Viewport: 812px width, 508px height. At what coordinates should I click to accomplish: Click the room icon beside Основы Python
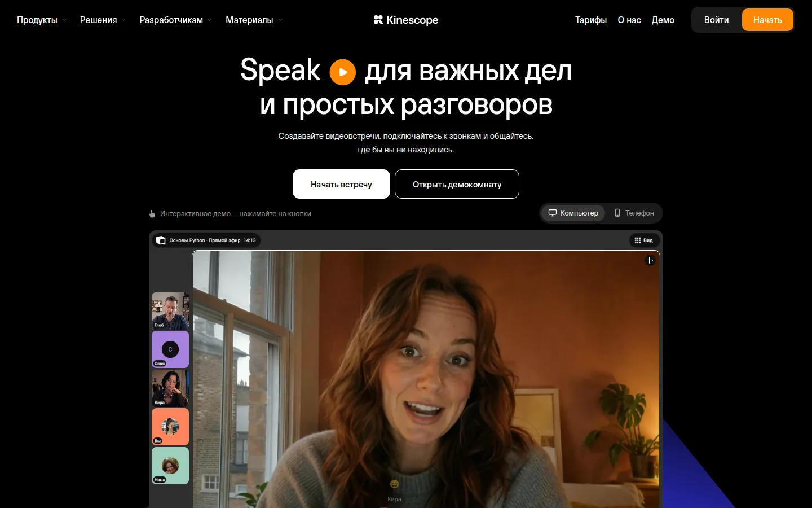161,240
